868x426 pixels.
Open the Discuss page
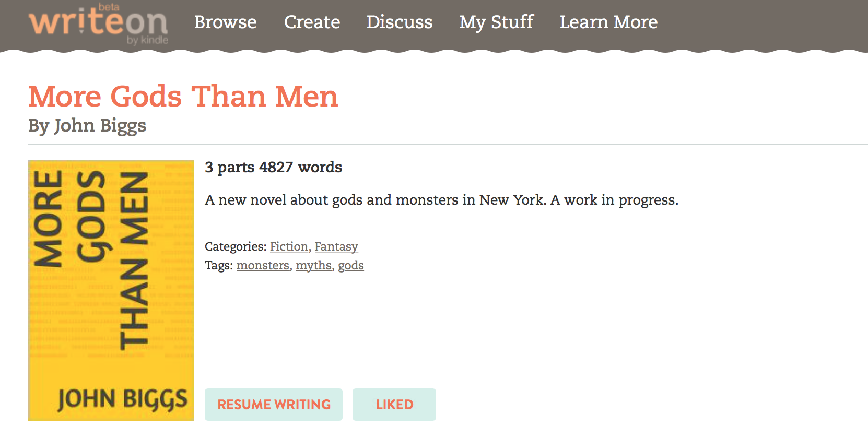point(400,22)
